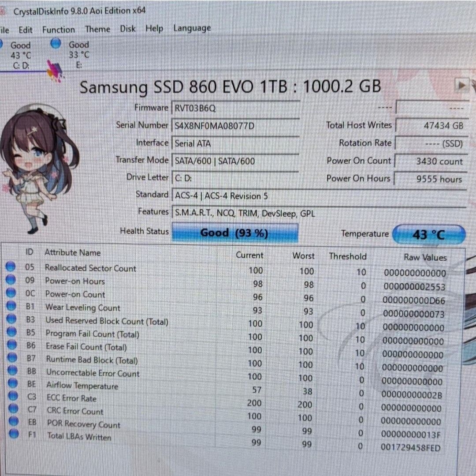Open the Edit menu
This screenshot has height=476, width=476.
(x=26, y=30)
